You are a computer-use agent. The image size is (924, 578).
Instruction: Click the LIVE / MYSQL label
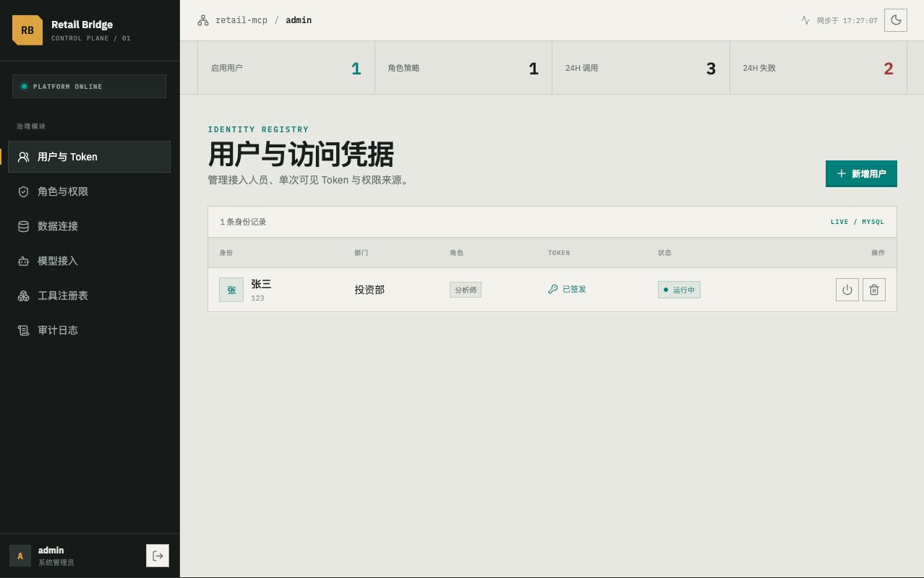click(857, 222)
